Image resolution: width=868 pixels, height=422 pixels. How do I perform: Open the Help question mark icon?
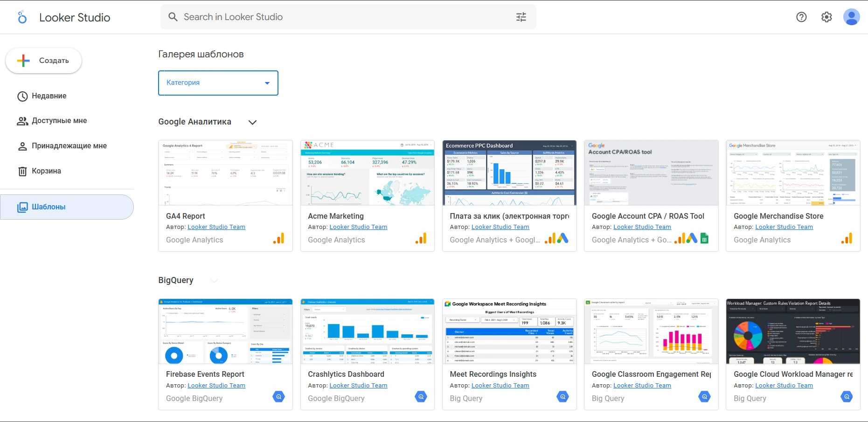801,17
